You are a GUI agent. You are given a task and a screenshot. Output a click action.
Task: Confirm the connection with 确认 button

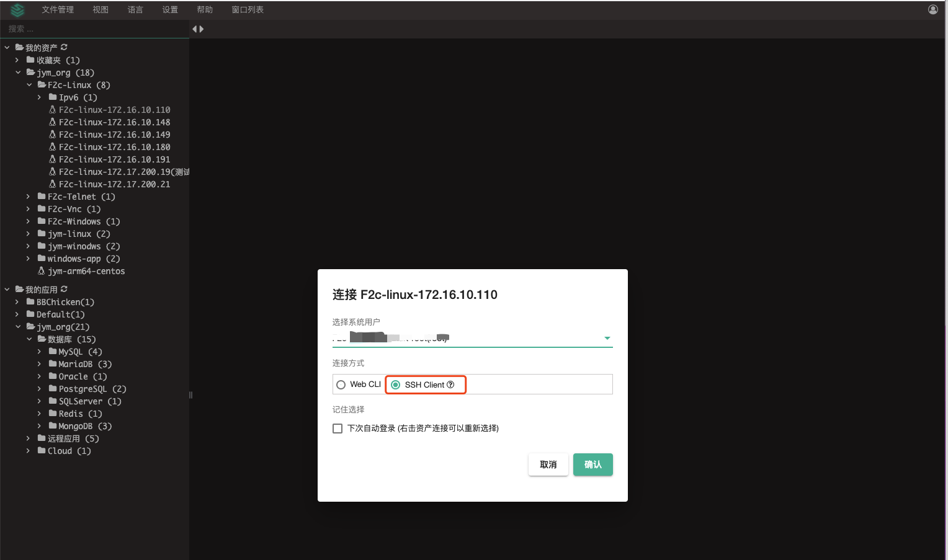(x=592, y=464)
